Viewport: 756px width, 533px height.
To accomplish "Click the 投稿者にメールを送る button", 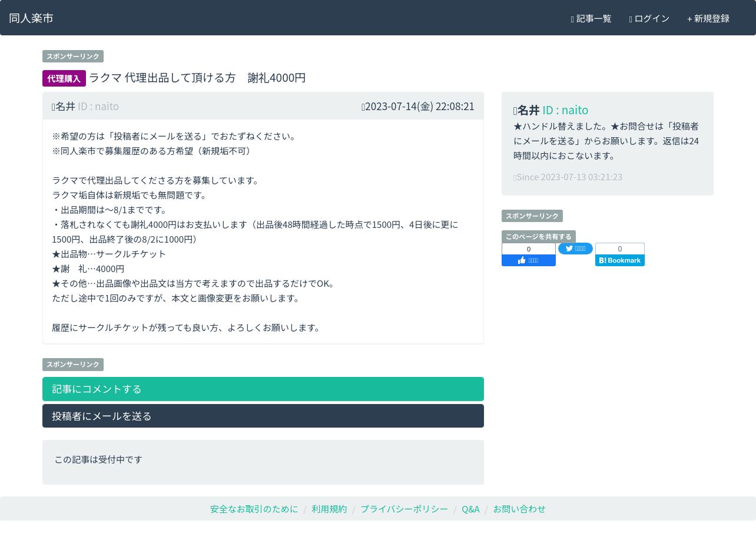I will 263,416.
